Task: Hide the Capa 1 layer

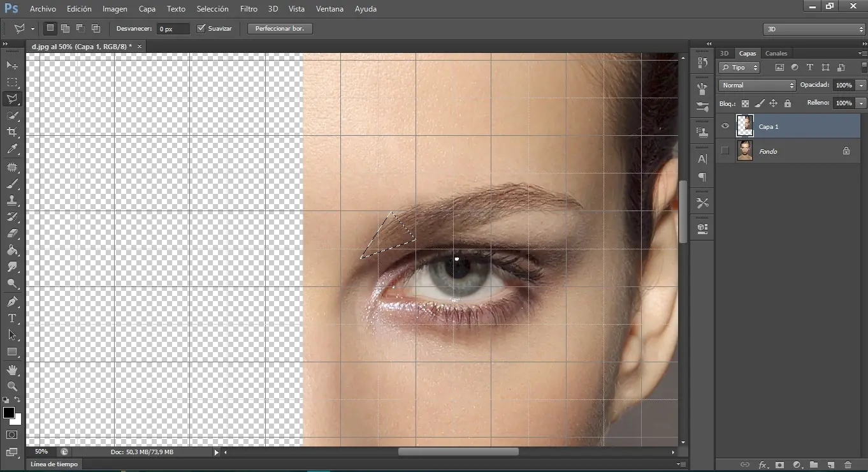Action: 725,126
